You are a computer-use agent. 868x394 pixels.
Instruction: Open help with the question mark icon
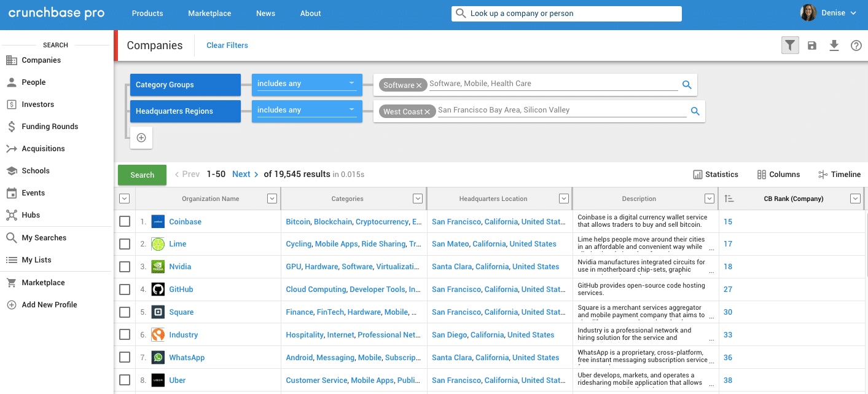point(856,45)
